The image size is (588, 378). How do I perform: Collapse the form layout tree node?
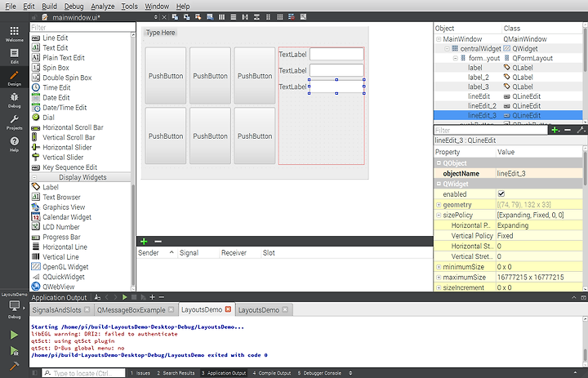point(456,58)
